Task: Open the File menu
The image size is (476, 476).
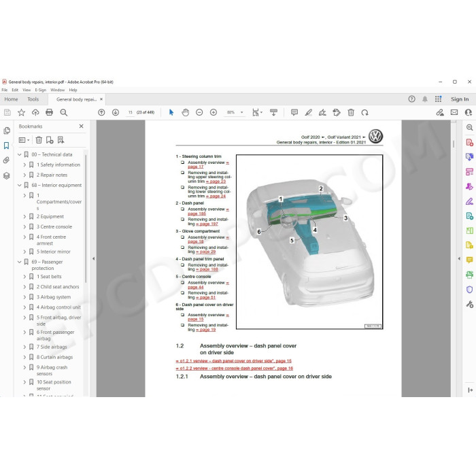Action: pos(5,90)
